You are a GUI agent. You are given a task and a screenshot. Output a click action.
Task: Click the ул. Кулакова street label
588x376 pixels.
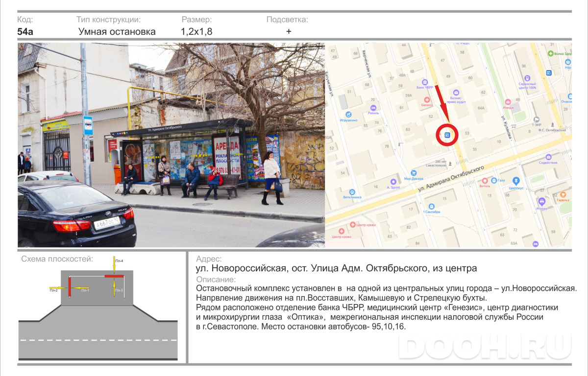click(x=506, y=128)
